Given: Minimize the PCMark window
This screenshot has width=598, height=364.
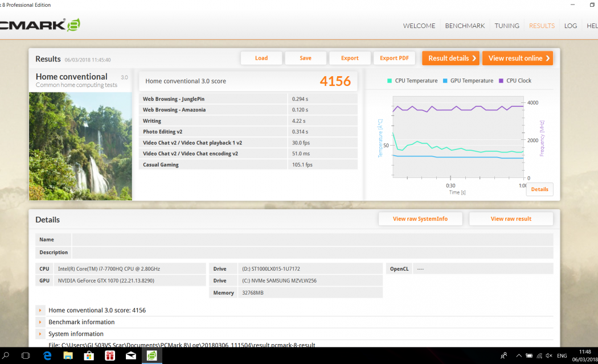Looking at the screenshot, I should (572, 5).
